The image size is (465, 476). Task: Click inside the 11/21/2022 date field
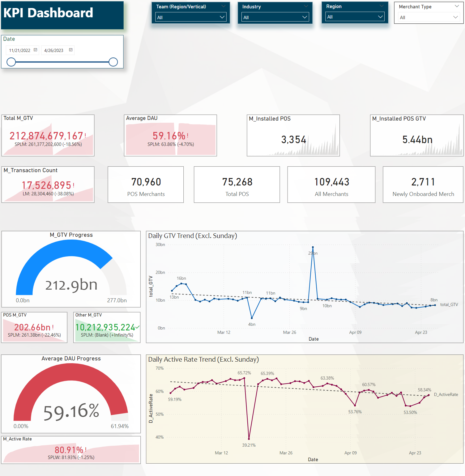click(x=20, y=50)
